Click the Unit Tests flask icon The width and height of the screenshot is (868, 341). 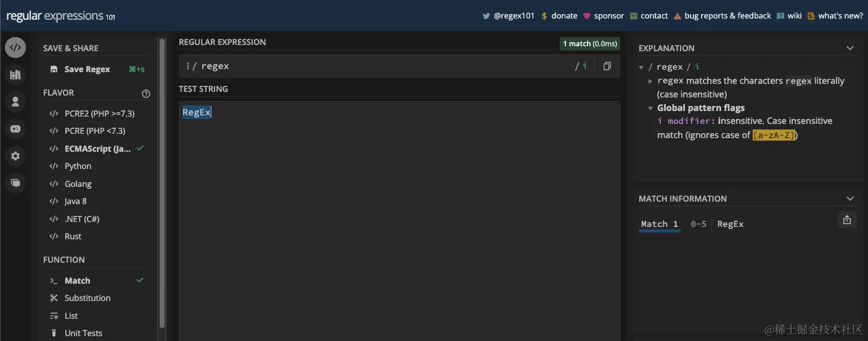[x=54, y=333]
